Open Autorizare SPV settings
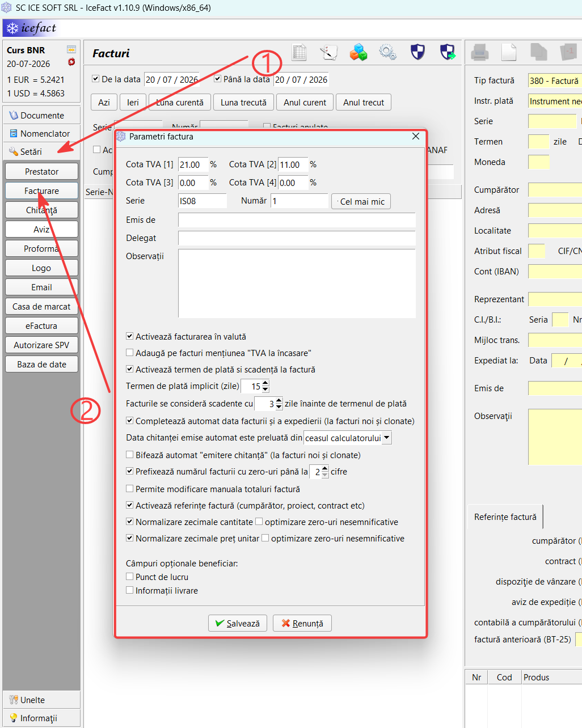Viewport: 582px width, 728px height. click(41, 345)
